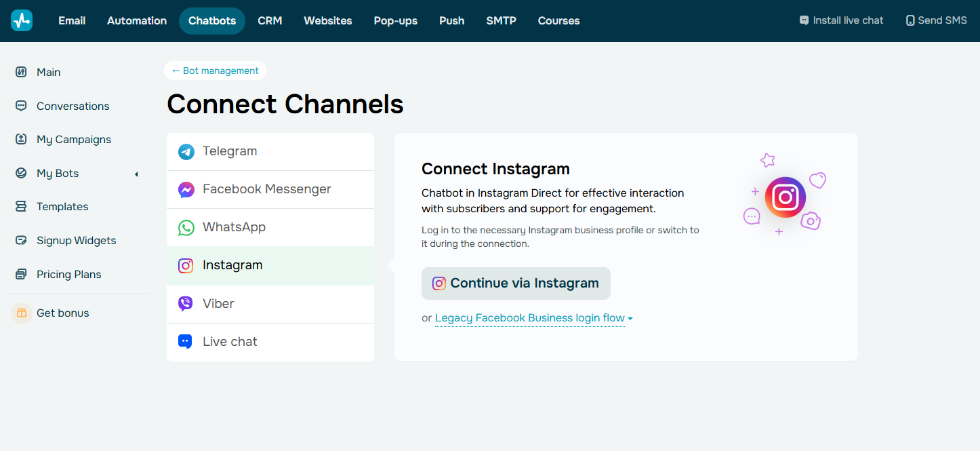Click the My Bots icon
The width and height of the screenshot is (980, 451).
pyautogui.click(x=21, y=173)
